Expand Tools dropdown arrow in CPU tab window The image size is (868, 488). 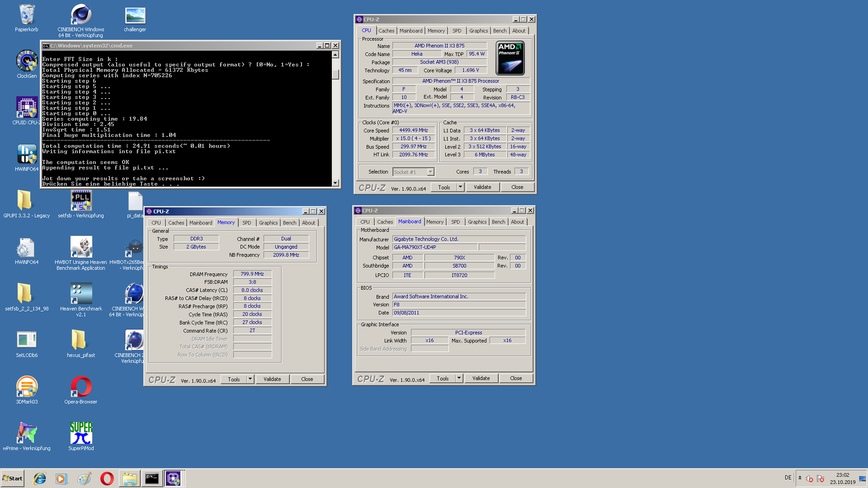[x=460, y=187]
